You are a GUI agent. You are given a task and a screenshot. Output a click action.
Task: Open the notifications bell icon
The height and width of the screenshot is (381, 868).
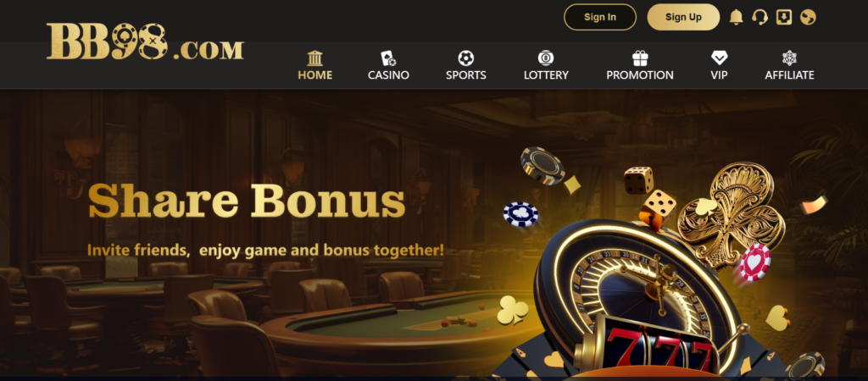point(736,17)
